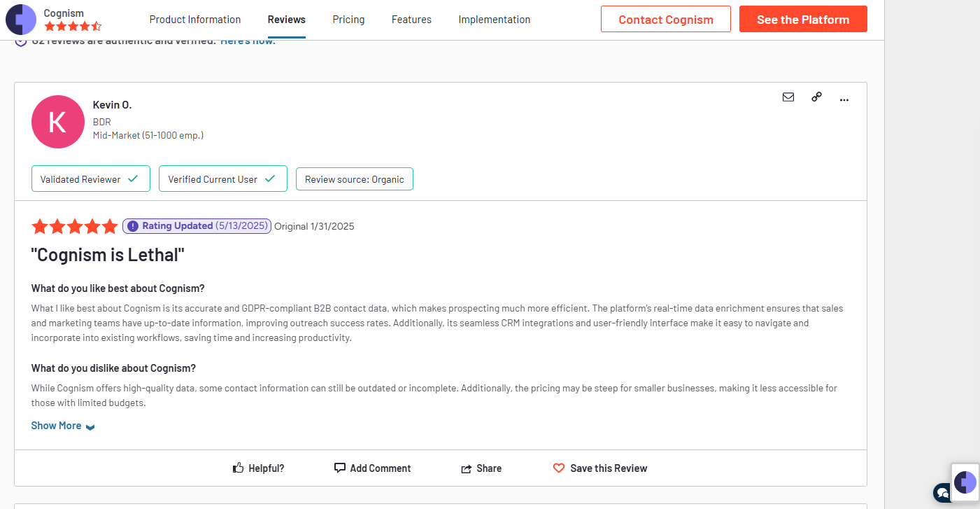Open the Features tab
980x509 pixels.
[411, 20]
